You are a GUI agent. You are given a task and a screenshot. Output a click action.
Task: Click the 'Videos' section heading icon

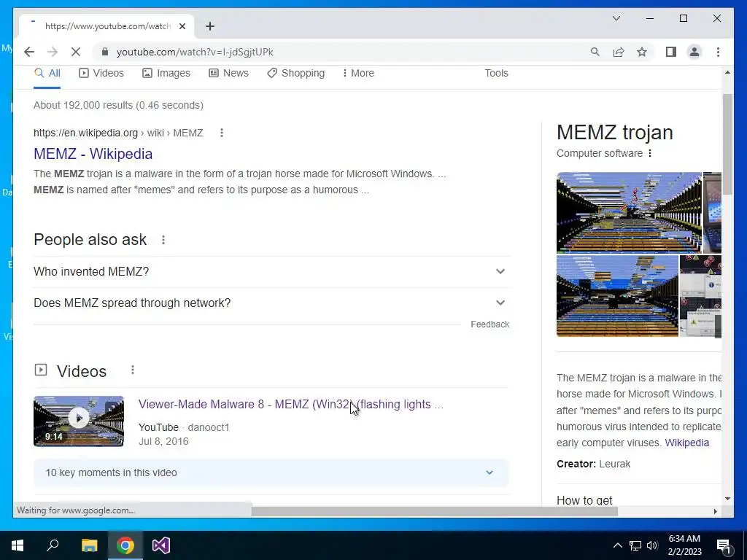41,370
